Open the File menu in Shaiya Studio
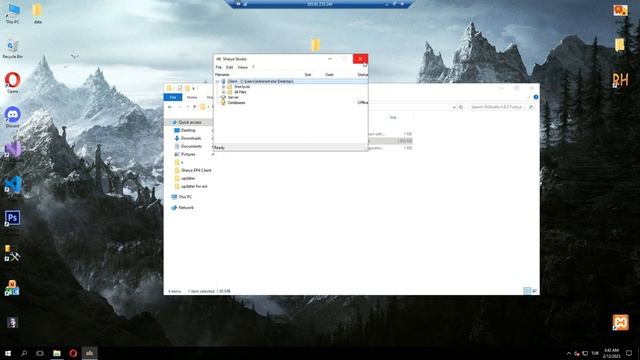The image size is (640, 360). (x=219, y=67)
